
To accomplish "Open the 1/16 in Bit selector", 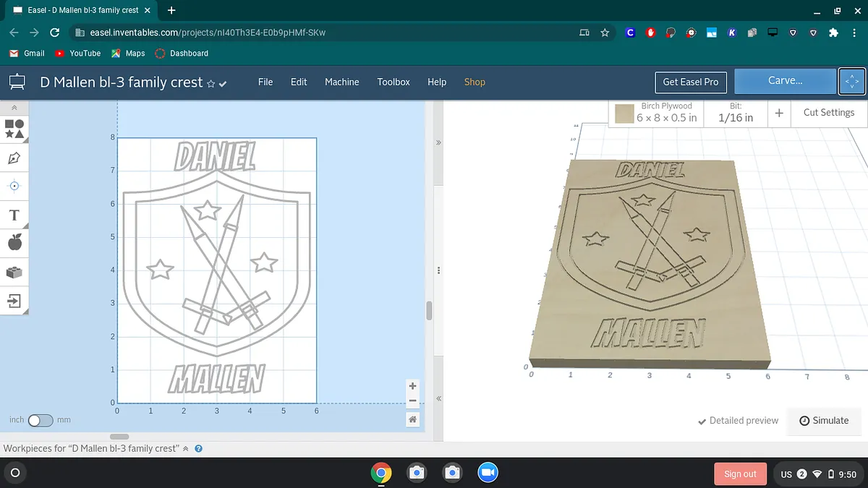I will (x=735, y=113).
